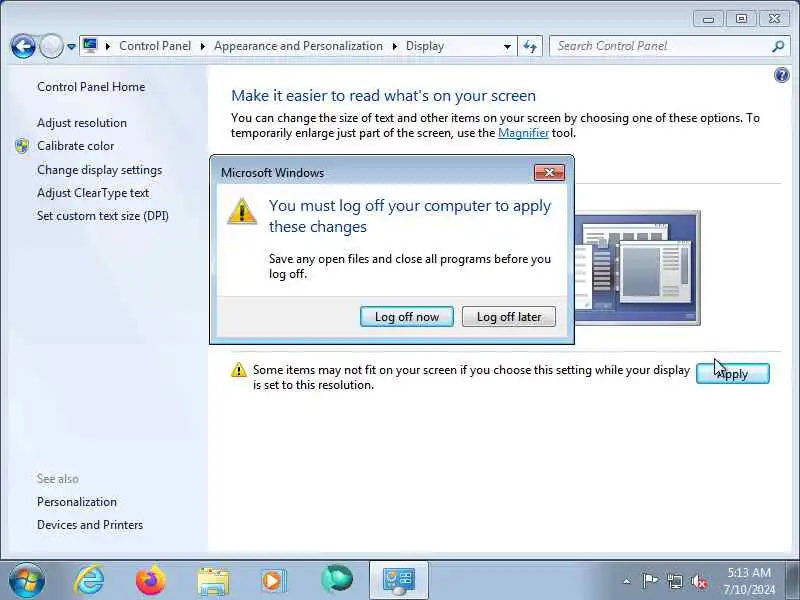Open Adjust ClearType text link
Viewport: 800px width, 600px height.
(x=93, y=193)
